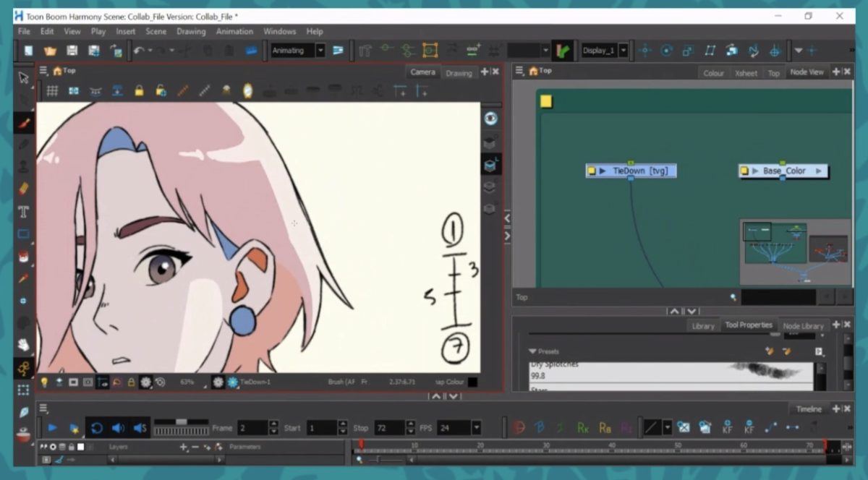Toggle the Sound playback button

tap(117, 428)
